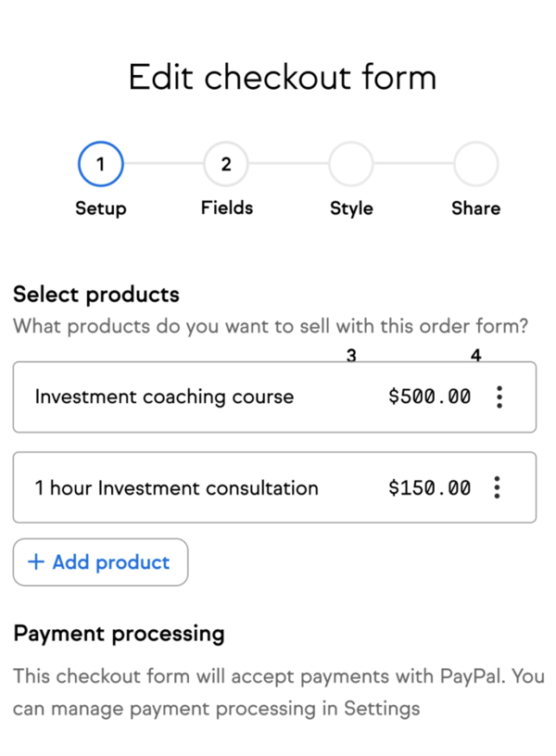Click the Payment processing heading
556x756 pixels.
(119, 634)
